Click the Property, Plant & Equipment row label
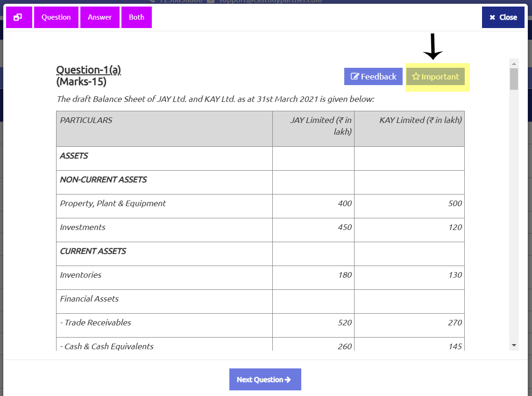 click(113, 203)
